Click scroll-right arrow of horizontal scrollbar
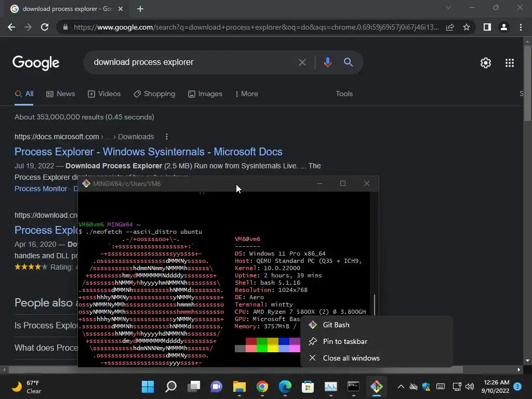Image resolution: width=532 pixels, height=399 pixels. point(519,370)
